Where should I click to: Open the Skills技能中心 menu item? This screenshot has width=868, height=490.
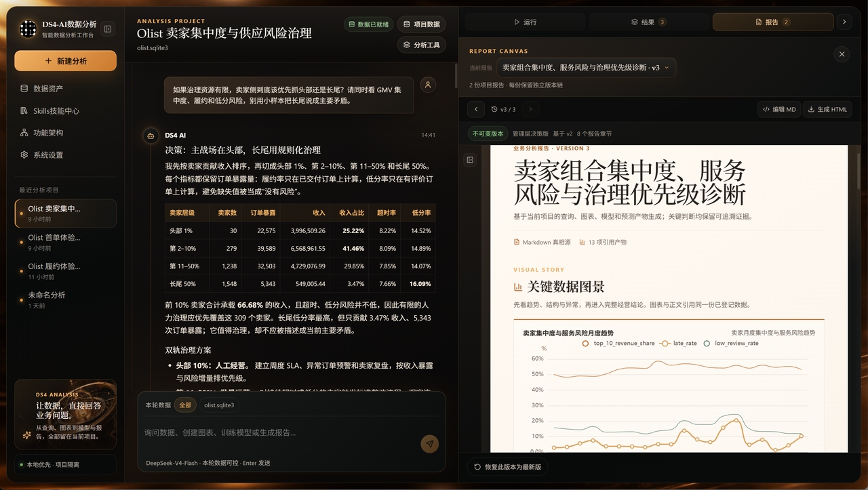(x=65, y=110)
